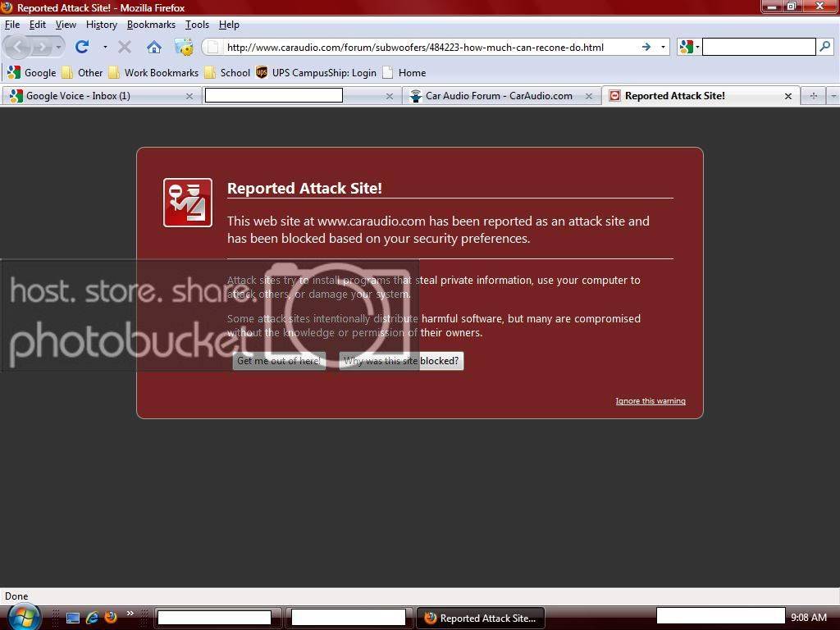Launch Firefox from Quick Launch
840x630 pixels.
tap(111, 618)
